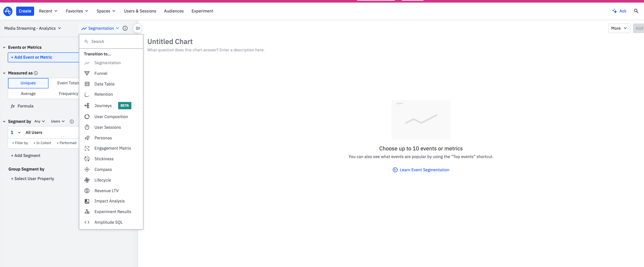Screen dimensions: 644x267
Task: Click + Filter by
Action: [20, 143]
